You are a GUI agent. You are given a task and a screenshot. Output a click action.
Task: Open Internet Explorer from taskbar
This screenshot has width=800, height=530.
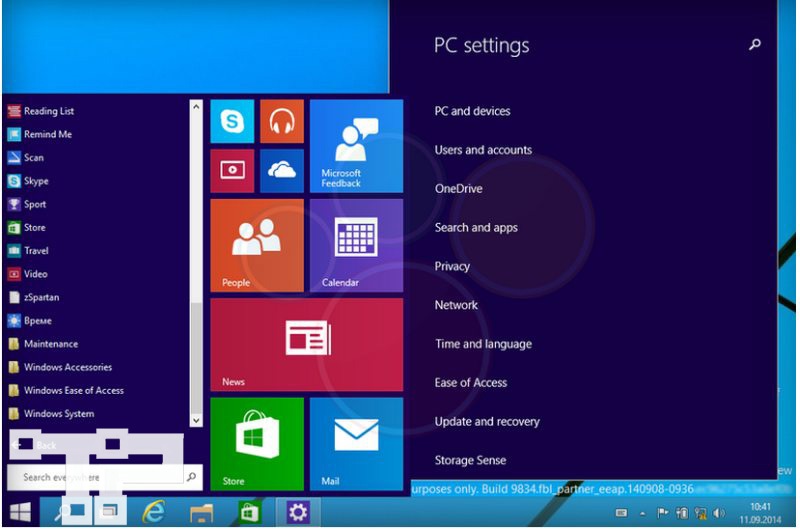154,512
